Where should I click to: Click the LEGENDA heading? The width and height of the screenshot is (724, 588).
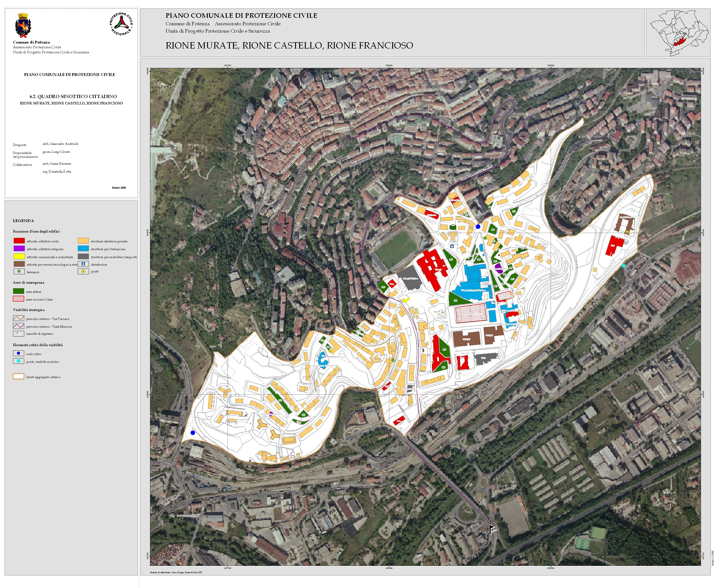(x=23, y=220)
